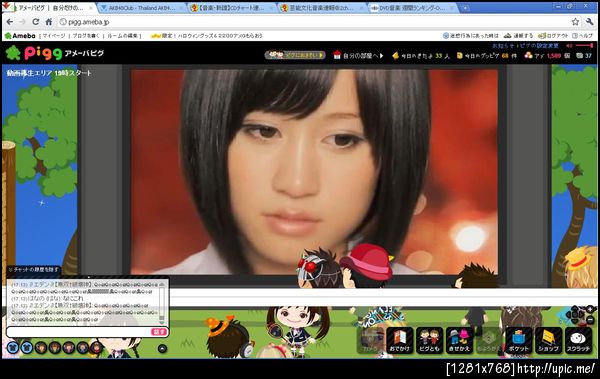Click the chat message input field
The width and height of the screenshot is (600, 379).
80,332
